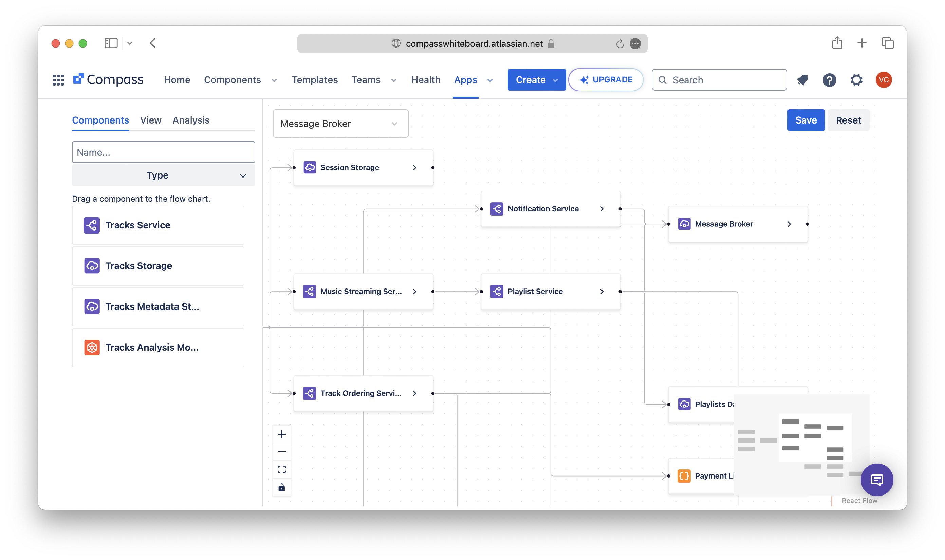Click the Name filter input field
The width and height of the screenshot is (945, 560).
(x=163, y=152)
